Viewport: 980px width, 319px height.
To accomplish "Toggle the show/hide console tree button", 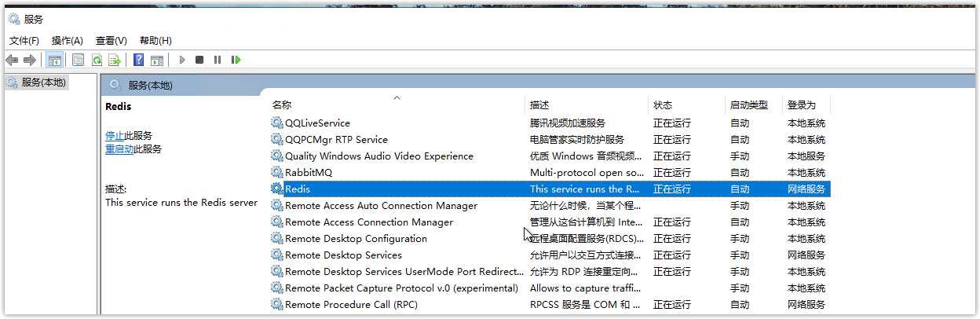I will pyautogui.click(x=54, y=60).
